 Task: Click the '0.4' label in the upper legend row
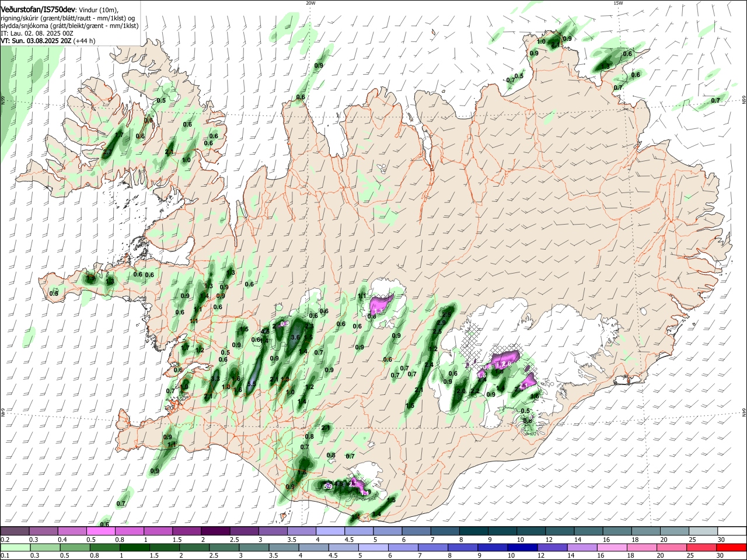[62, 540]
